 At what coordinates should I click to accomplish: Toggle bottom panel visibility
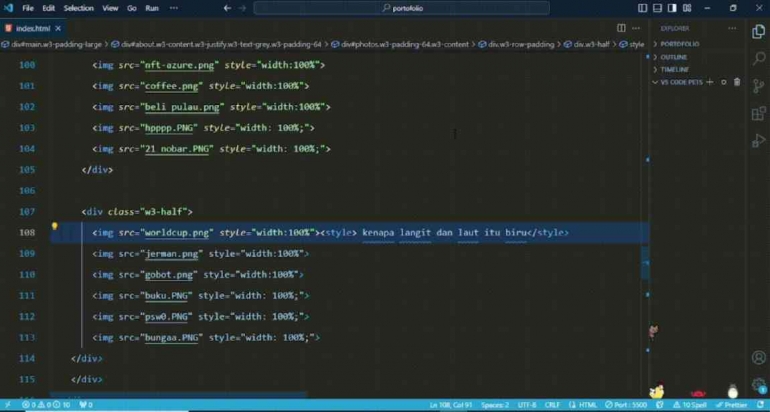[x=658, y=8]
